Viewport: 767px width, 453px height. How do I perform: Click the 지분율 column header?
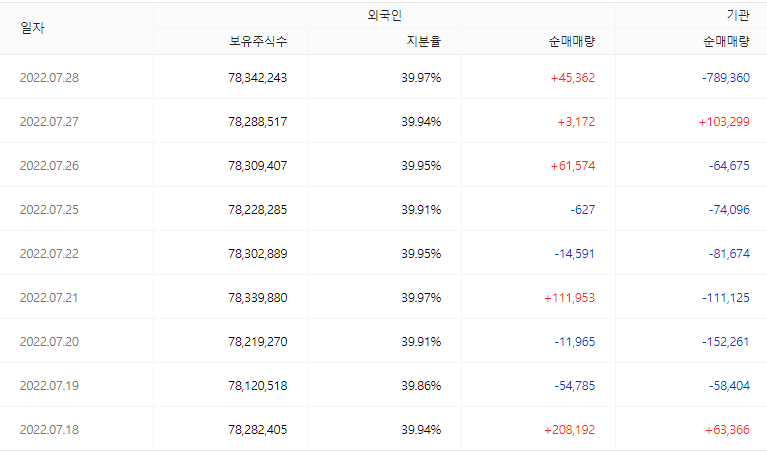pyautogui.click(x=424, y=42)
